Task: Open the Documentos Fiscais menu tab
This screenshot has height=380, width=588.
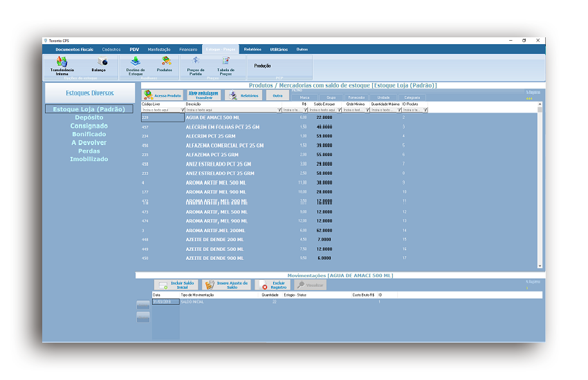Action: tap(74, 50)
